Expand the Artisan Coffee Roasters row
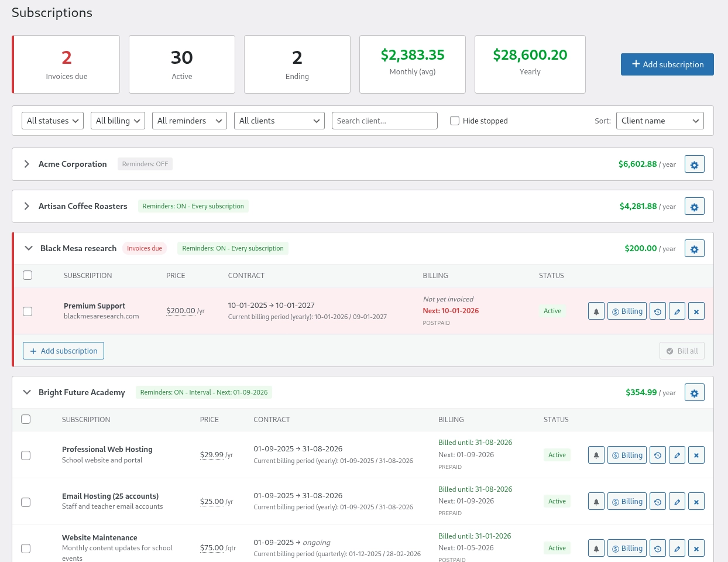This screenshot has height=562, width=728. click(26, 206)
